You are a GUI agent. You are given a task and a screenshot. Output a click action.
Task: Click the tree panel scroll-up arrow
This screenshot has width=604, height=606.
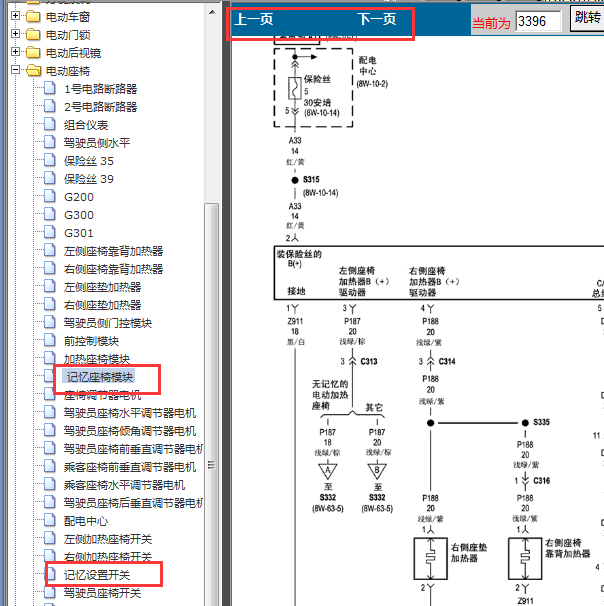[x=212, y=12]
